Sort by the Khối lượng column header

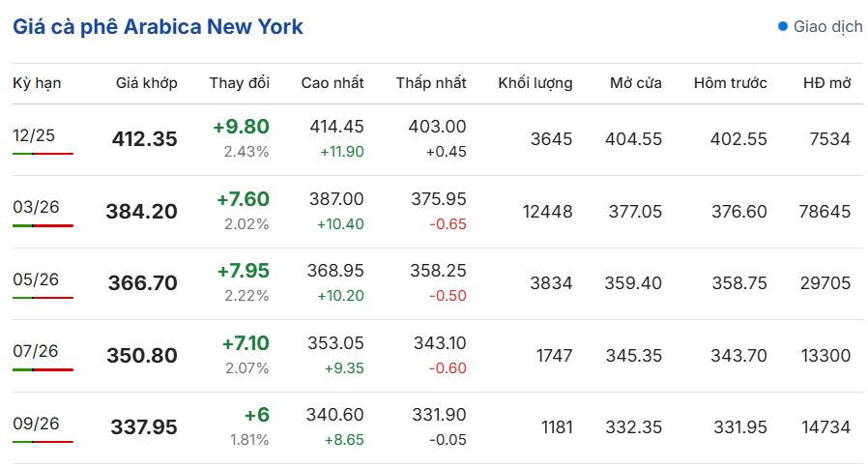(x=535, y=83)
